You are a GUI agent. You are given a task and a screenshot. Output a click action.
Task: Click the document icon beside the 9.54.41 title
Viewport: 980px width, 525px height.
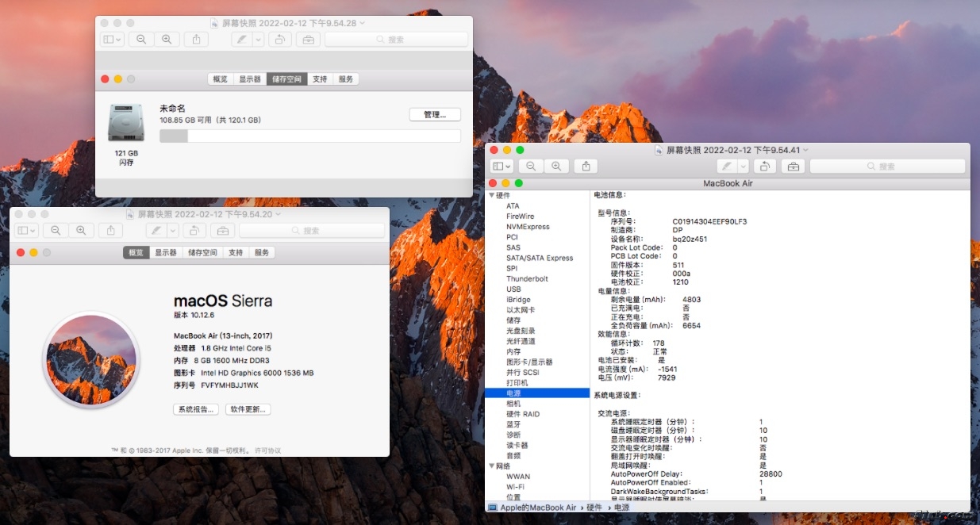click(659, 149)
